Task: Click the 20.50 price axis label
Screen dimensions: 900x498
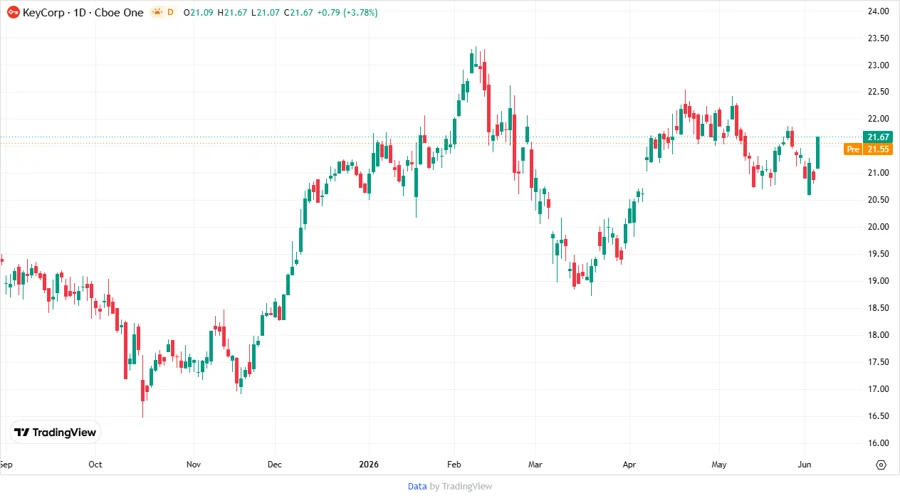Action: (x=878, y=200)
